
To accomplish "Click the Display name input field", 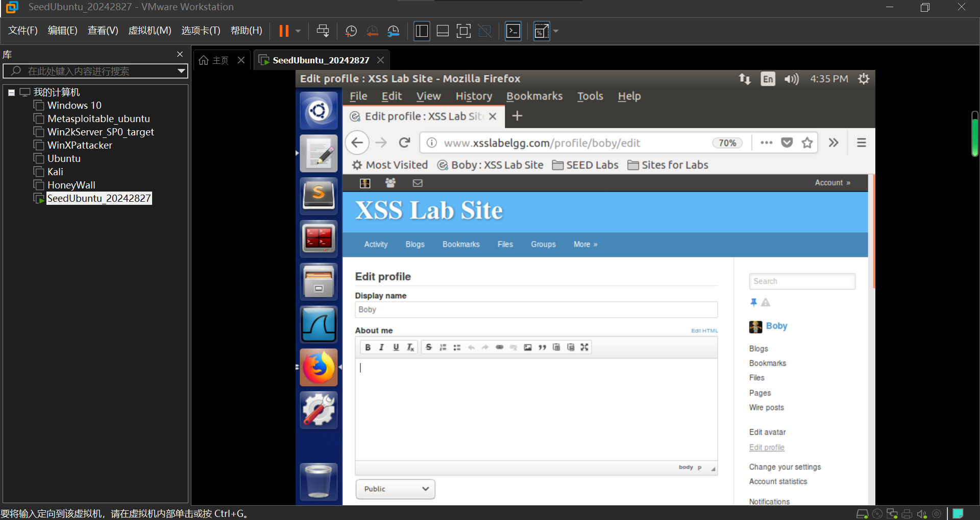I will [x=536, y=310].
